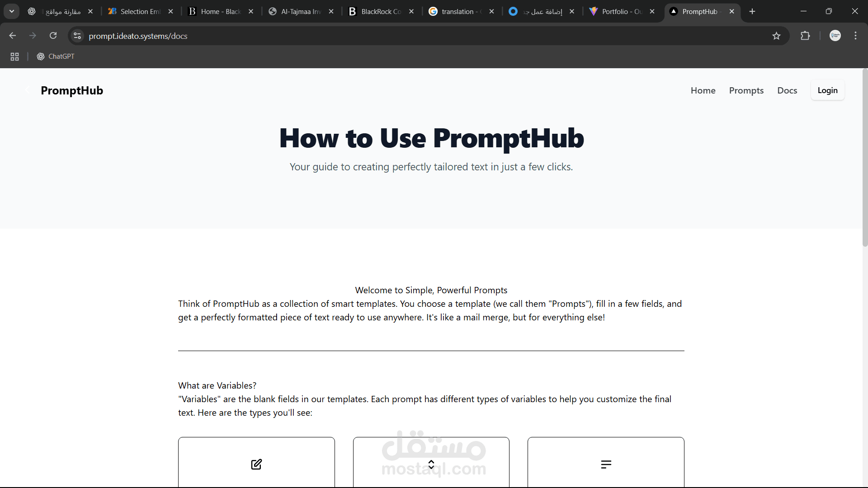Switch to the Home - Black tab

pos(215,11)
